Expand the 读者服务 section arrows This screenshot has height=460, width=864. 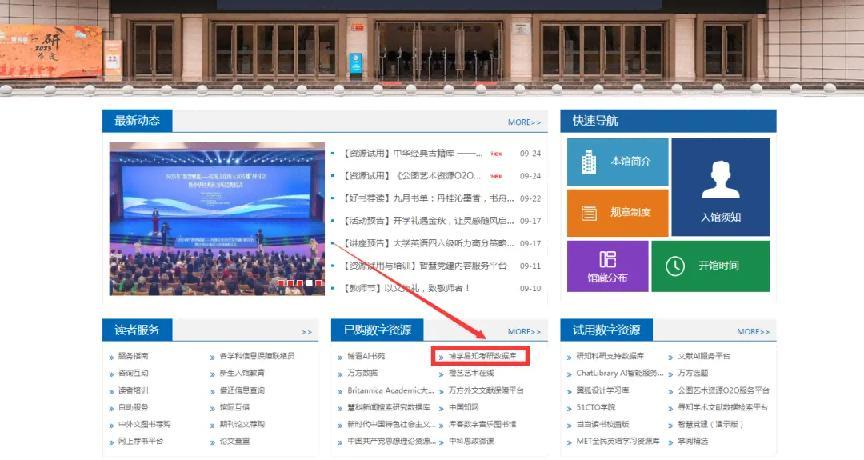point(307,331)
